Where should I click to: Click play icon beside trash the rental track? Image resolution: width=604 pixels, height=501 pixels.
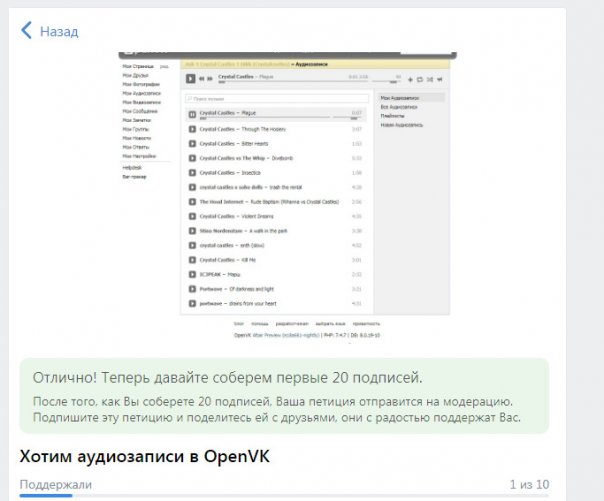point(192,187)
